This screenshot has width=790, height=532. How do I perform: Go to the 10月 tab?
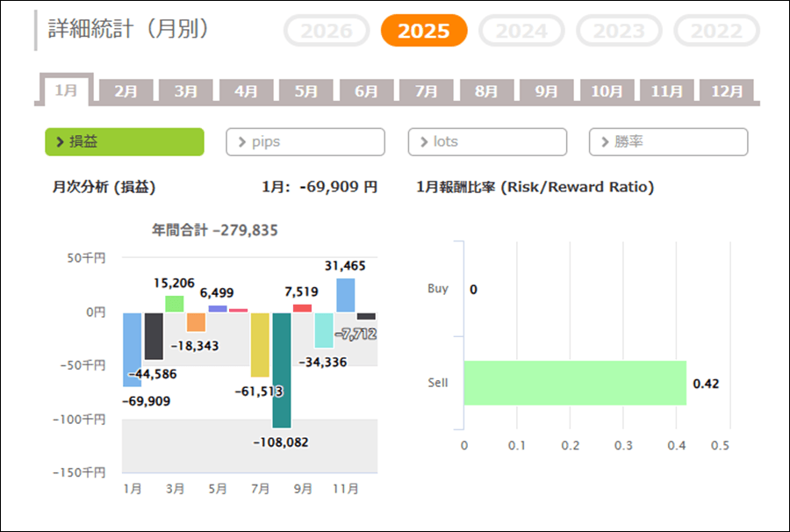point(607,90)
